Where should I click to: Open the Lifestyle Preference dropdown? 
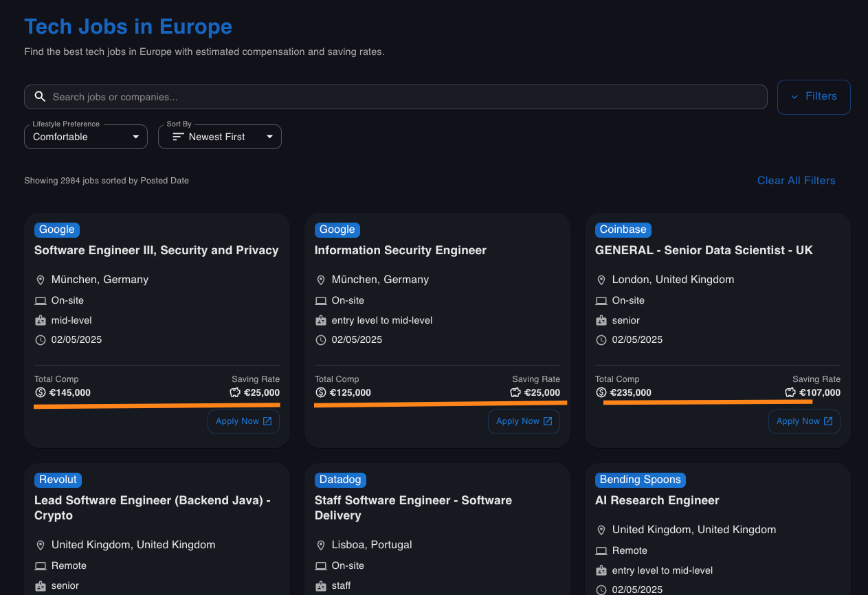[x=86, y=137]
